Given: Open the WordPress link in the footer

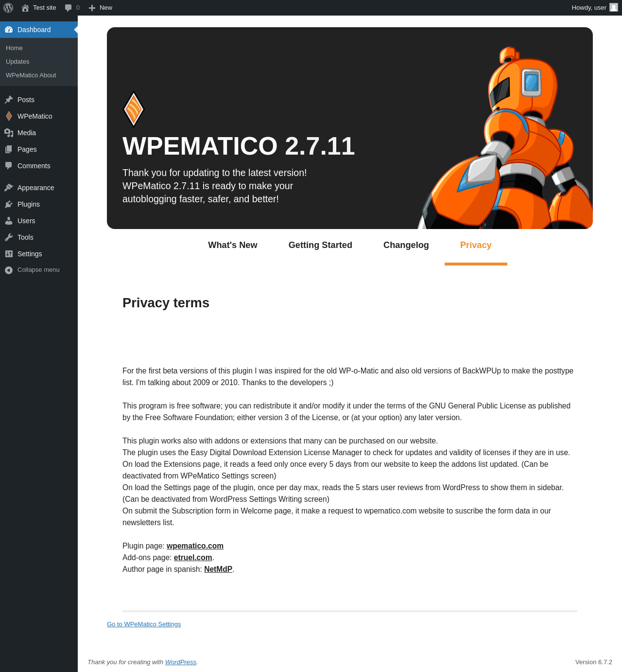Looking at the screenshot, I should (181, 662).
